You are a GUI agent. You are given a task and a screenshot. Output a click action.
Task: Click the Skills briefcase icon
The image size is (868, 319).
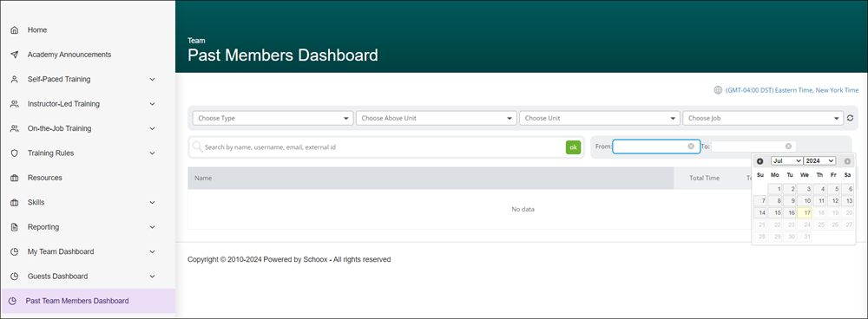[15, 202]
